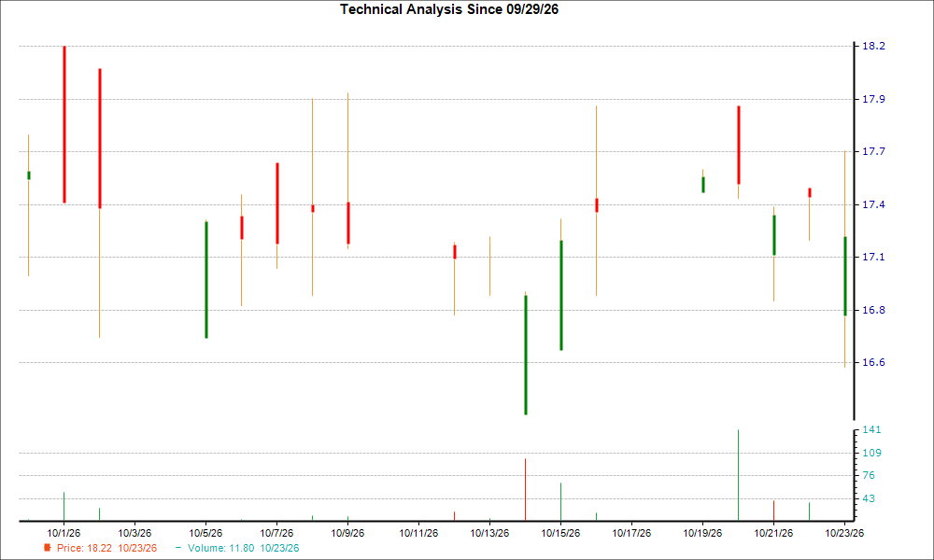
Task: Click the tall red volume bar reaching 109
Action: pyautogui.click(x=525, y=490)
